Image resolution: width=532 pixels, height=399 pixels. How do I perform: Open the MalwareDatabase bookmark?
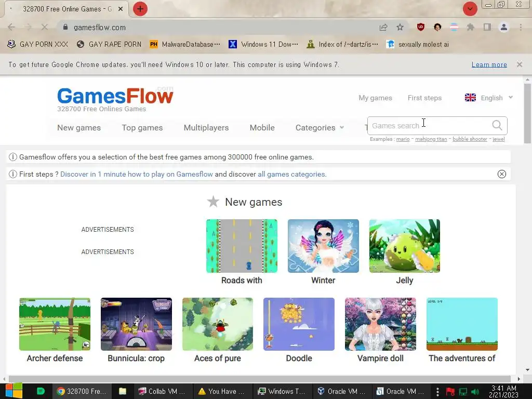(185, 44)
